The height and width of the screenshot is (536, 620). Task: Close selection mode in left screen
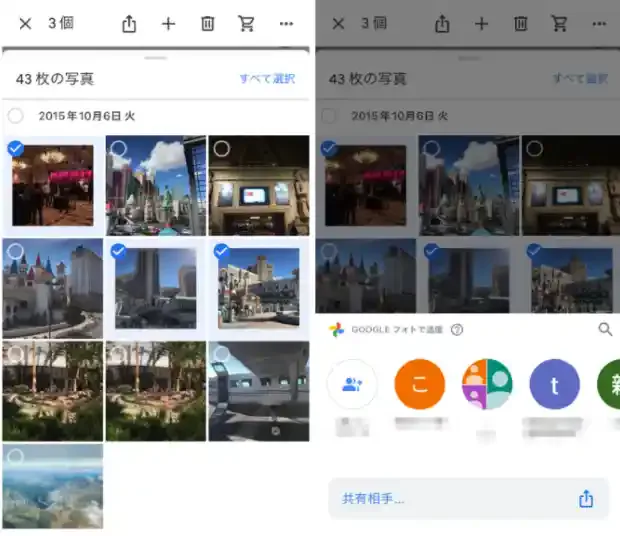tap(25, 24)
